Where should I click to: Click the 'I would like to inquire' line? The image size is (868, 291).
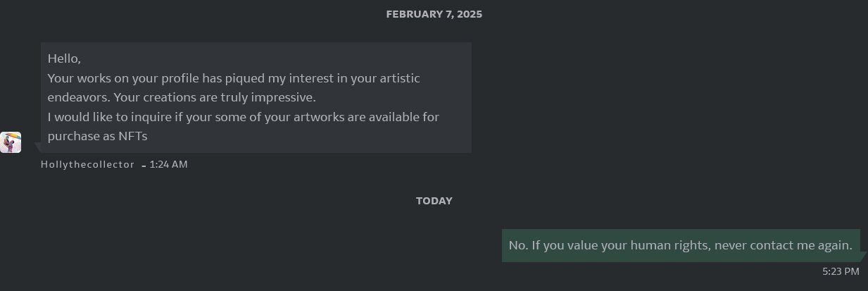point(244,117)
